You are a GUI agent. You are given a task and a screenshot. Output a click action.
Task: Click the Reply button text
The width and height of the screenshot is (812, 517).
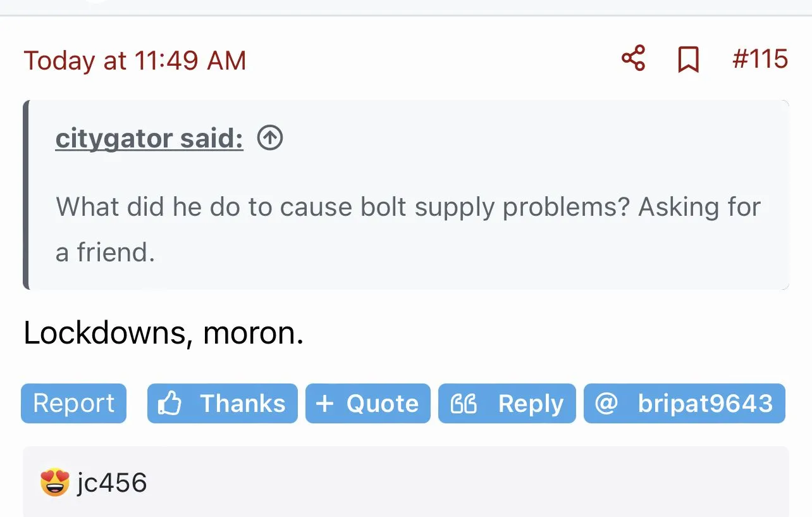click(530, 404)
